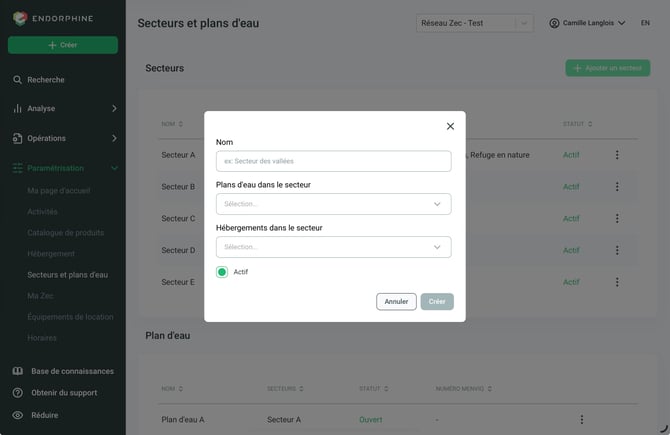
Task: Toggle the Actif switch in the dialog
Action: pos(222,272)
